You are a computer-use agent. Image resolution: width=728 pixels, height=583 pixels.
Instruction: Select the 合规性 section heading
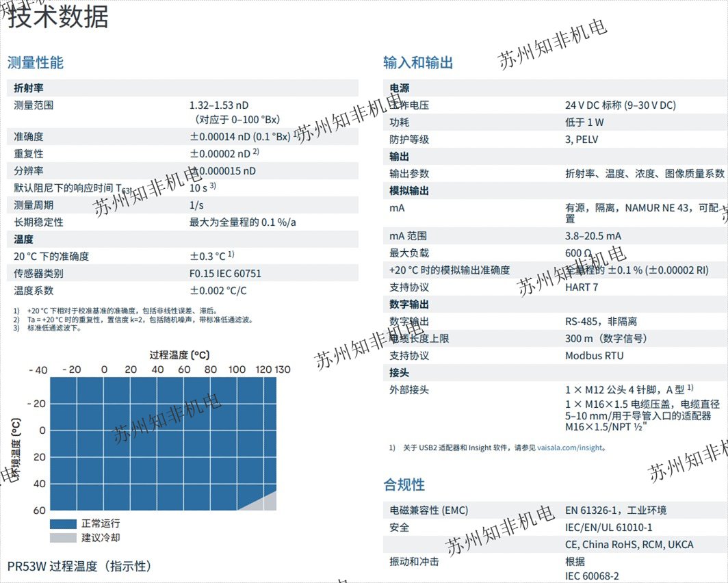tap(404, 485)
